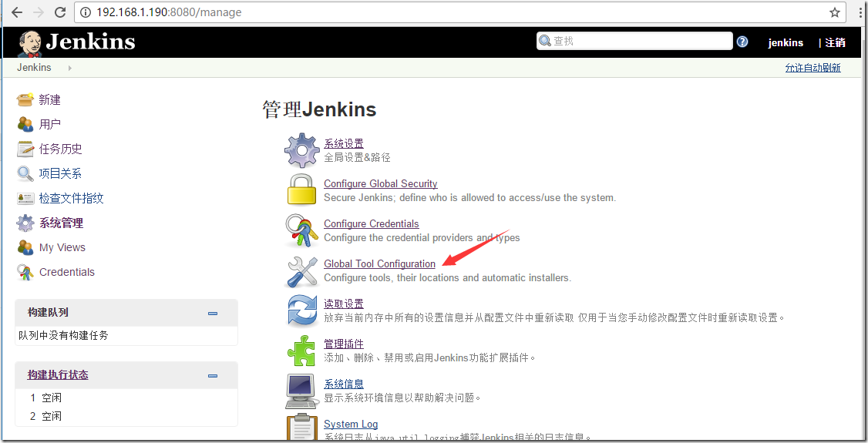Open Configure Credentials link

[x=372, y=223]
